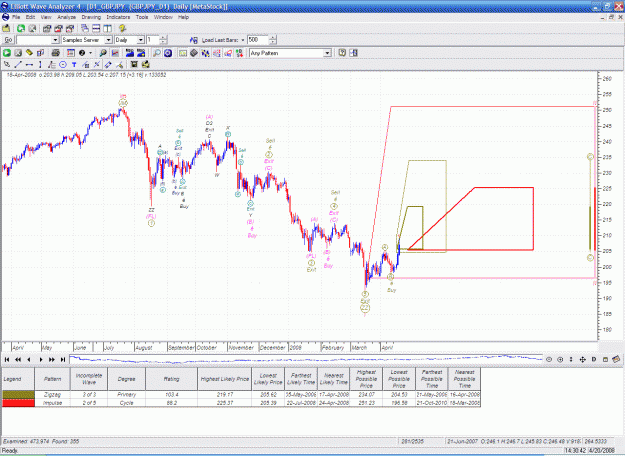The height and width of the screenshot is (456, 625).
Task: Click the bars count stepper arrows
Action: (x=273, y=40)
